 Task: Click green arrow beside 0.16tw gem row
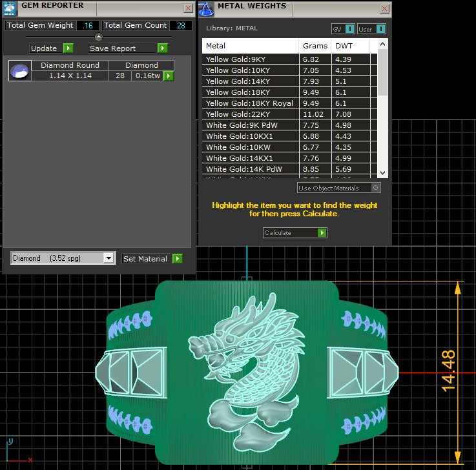click(x=169, y=76)
